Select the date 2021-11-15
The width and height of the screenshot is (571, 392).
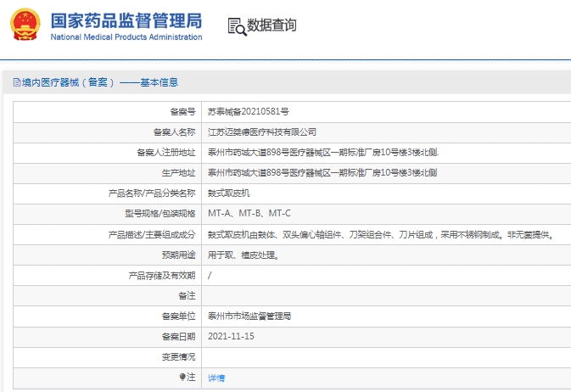[x=231, y=336]
